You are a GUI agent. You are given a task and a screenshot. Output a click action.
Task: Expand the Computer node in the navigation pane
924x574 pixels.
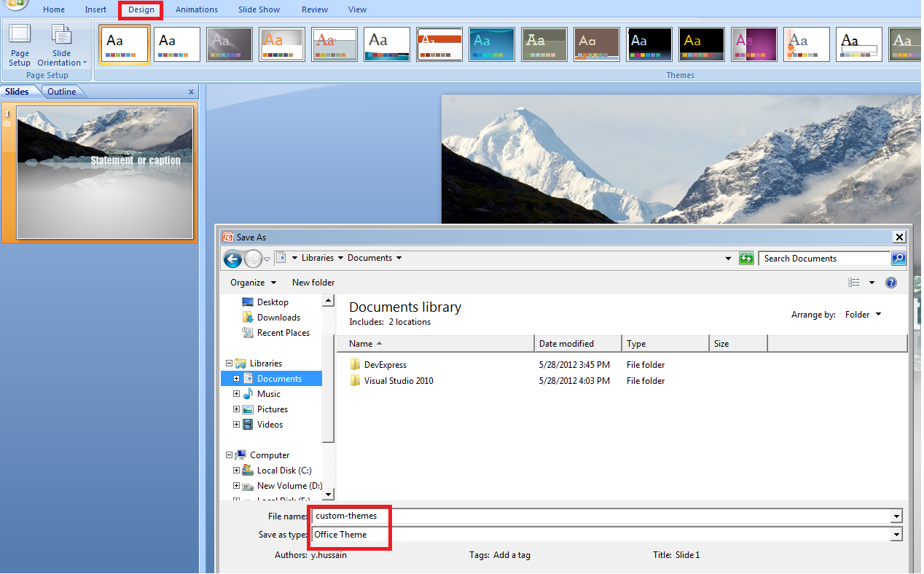pyautogui.click(x=227, y=455)
